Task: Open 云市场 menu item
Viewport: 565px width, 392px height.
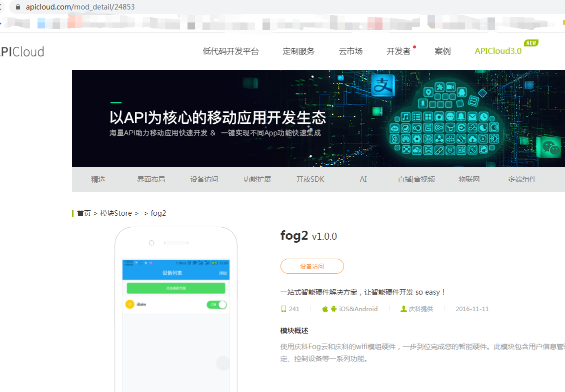Action: coord(350,51)
